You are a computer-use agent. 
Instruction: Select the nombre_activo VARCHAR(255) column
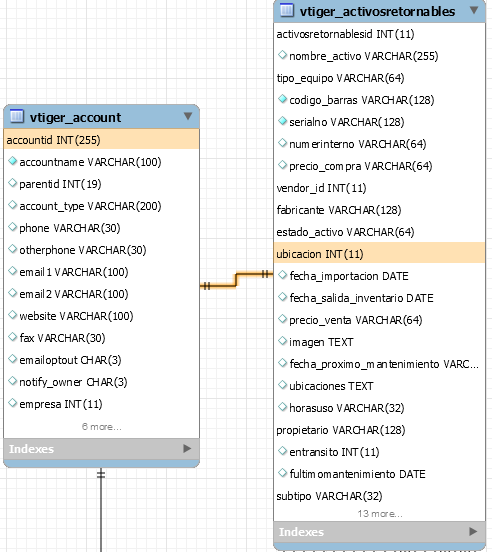click(x=379, y=56)
